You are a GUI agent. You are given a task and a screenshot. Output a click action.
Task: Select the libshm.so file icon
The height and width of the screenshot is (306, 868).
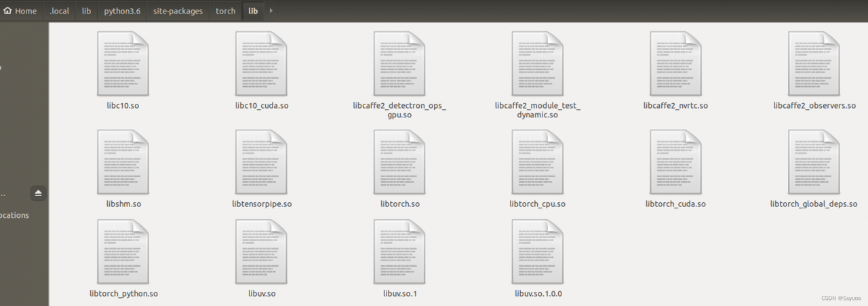coord(123,161)
